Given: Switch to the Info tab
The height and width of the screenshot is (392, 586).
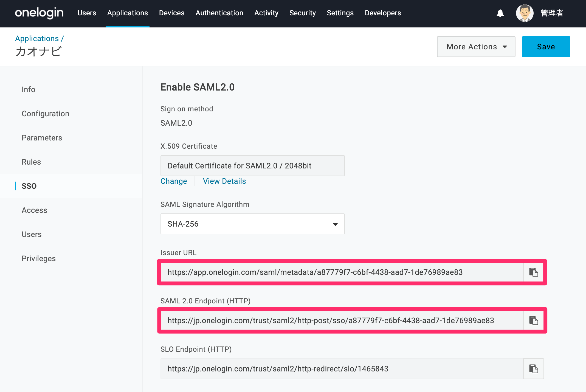Looking at the screenshot, I should click(x=29, y=89).
